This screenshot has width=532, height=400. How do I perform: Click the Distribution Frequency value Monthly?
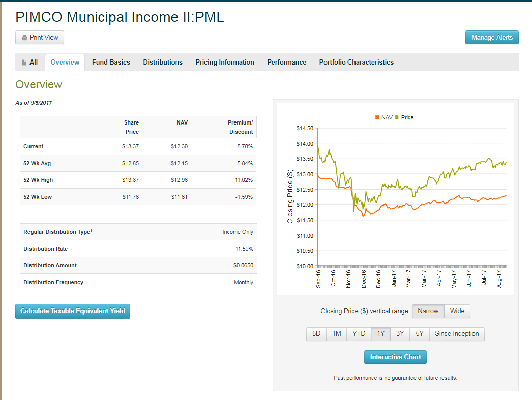pos(243,283)
